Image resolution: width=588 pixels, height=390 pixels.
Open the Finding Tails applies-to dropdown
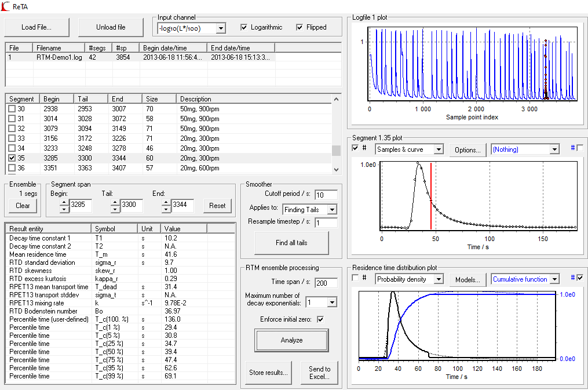click(x=332, y=210)
